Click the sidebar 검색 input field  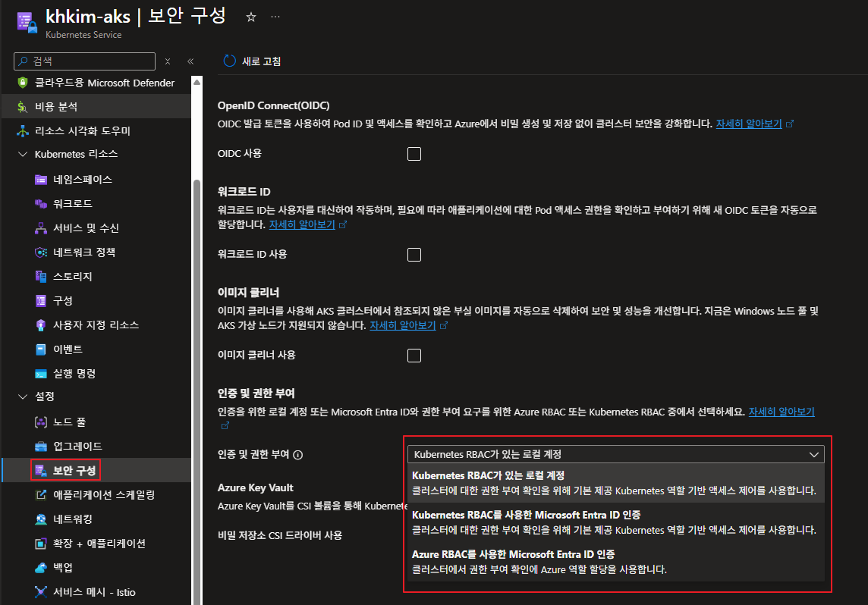(85, 61)
